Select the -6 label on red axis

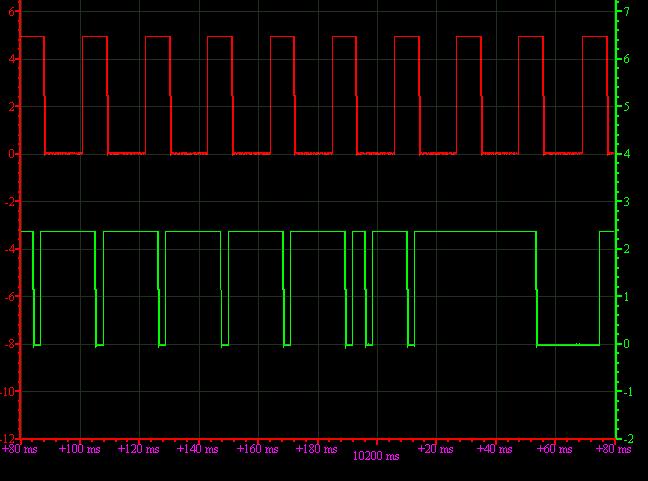tap(10, 297)
